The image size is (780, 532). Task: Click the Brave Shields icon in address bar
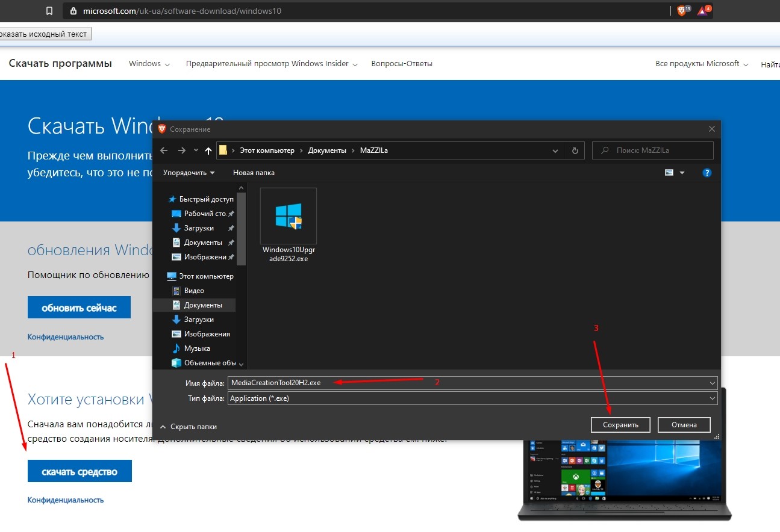click(682, 11)
